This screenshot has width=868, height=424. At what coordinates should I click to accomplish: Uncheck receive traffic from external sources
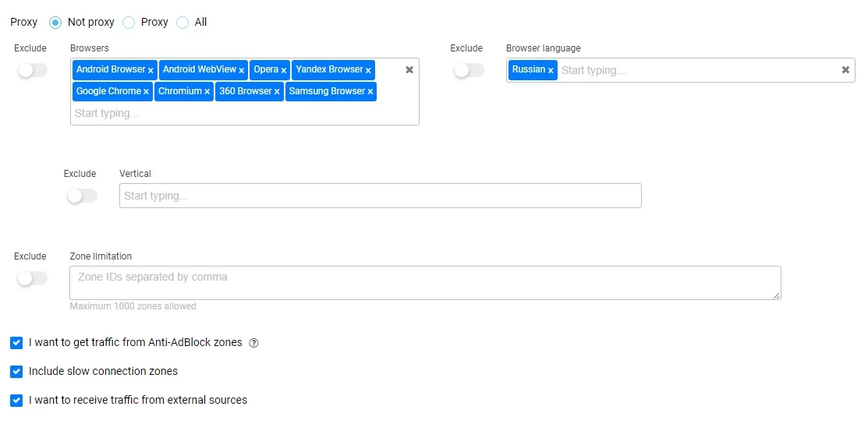16,400
